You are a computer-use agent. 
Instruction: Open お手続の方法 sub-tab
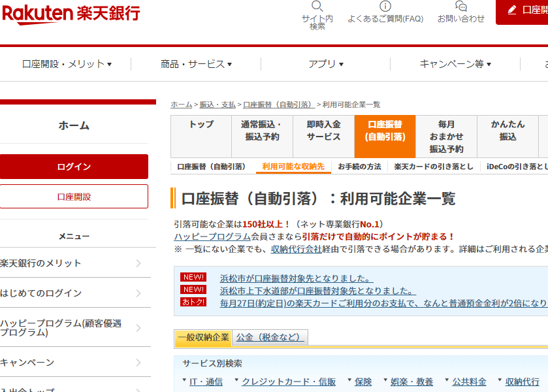pos(359,167)
